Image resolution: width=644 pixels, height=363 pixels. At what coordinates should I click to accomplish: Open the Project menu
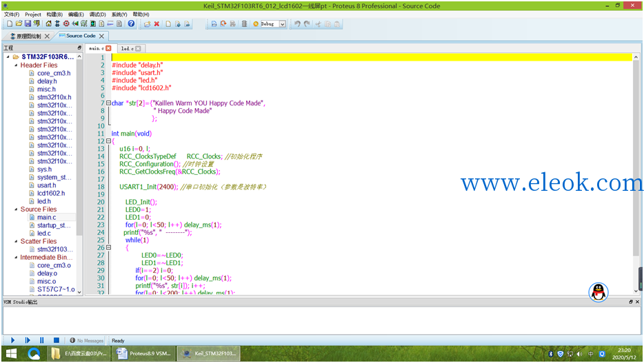(33, 14)
